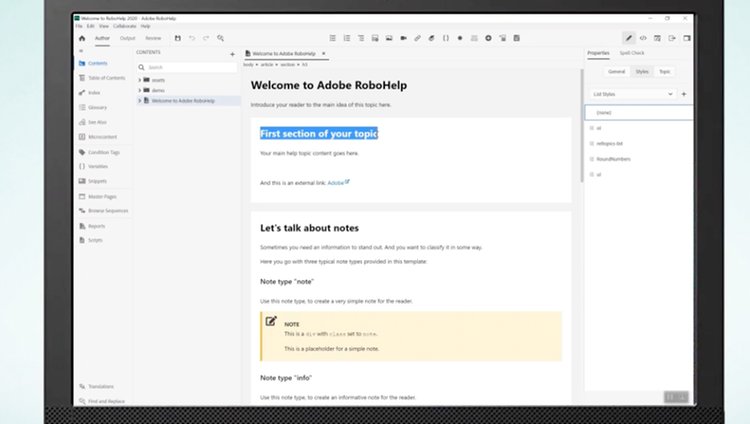Apply the RoundNumbers list style

point(613,159)
